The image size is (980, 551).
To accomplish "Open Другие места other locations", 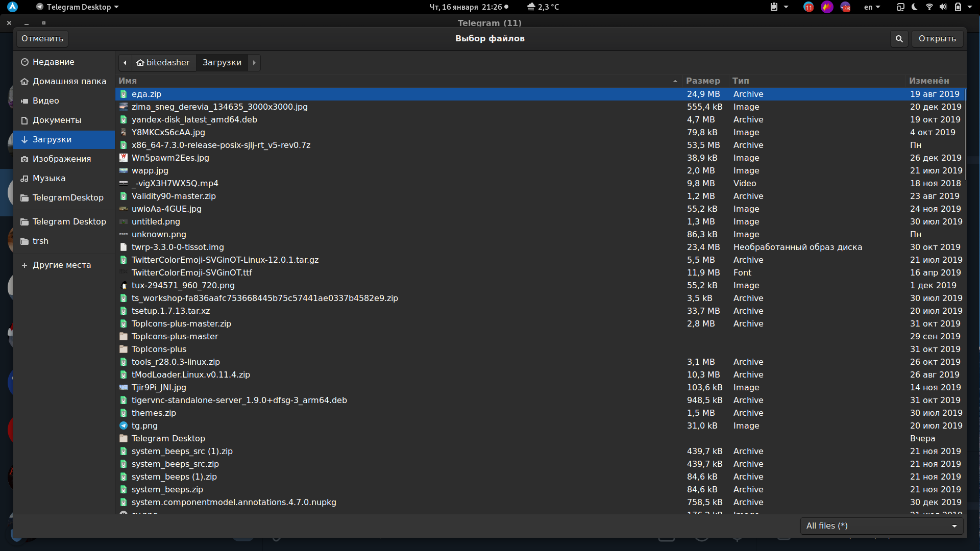I will pyautogui.click(x=64, y=265).
